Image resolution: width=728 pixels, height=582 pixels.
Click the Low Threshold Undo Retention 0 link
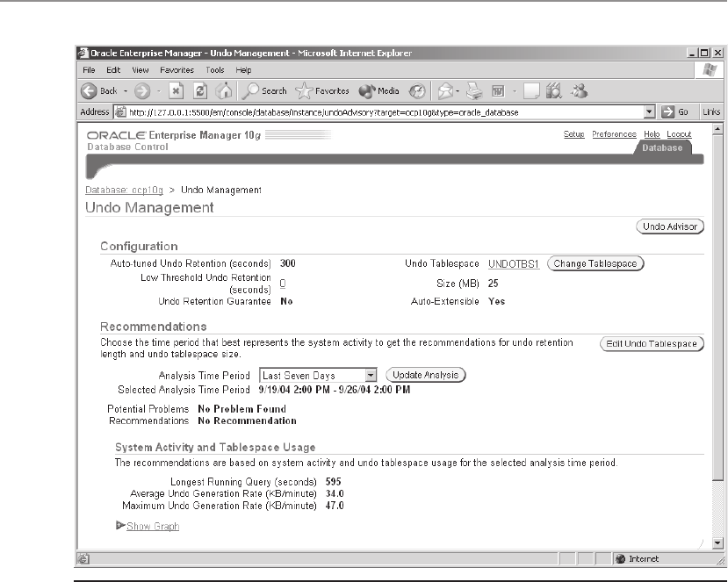coord(283,284)
